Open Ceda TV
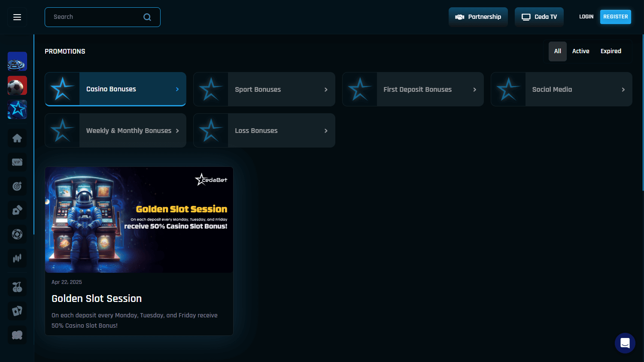 click(539, 17)
